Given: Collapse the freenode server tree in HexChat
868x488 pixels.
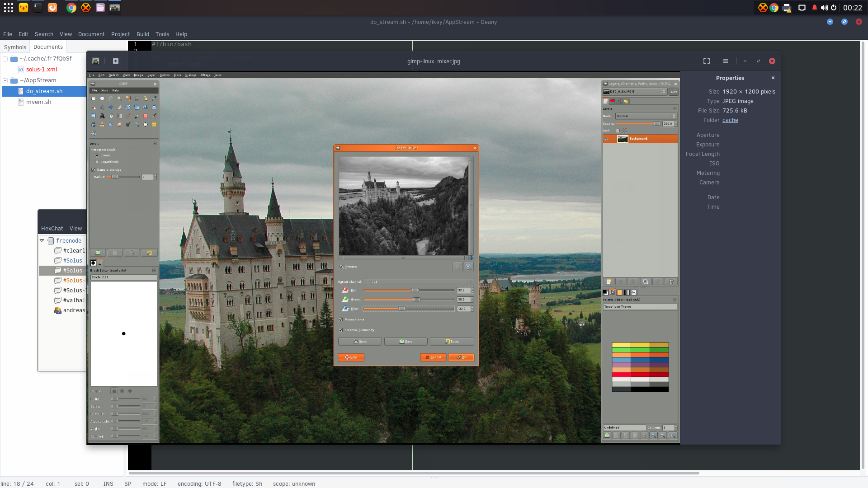Looking at the screenshot, I should pos(42,241).
